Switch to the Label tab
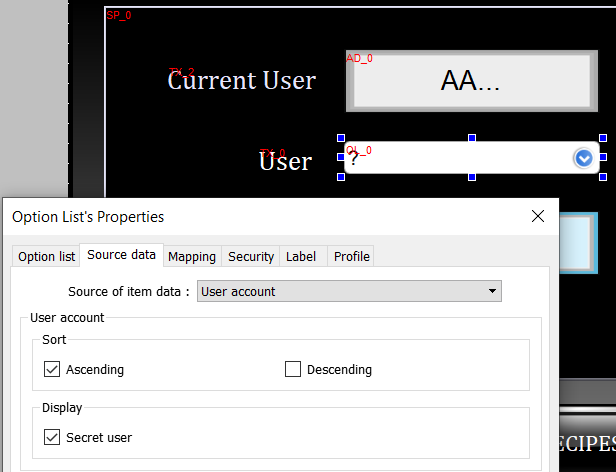Viewport: 616px width, 472px height. point(300,256)
